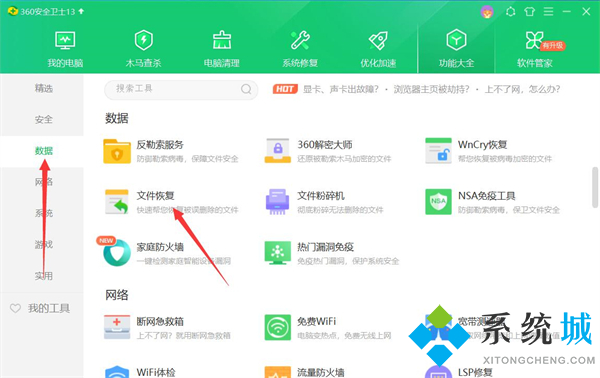The height and width of the screenshot is (378, 600).
Task: Select 网络 category in sidebar
Action: point(44,182)
